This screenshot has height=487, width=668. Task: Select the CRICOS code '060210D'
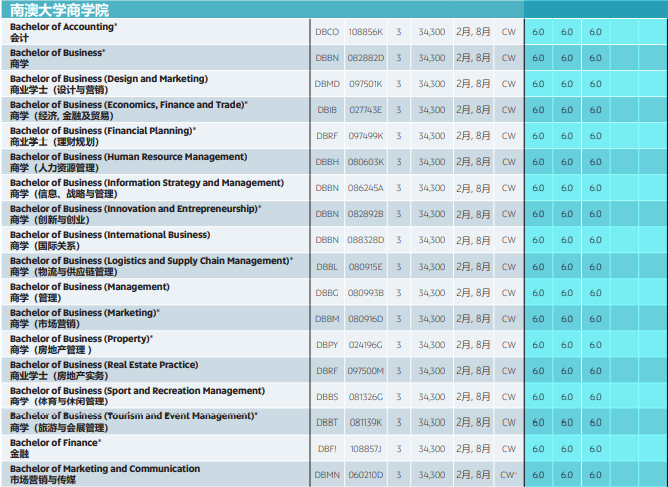[x=366, y=475]
